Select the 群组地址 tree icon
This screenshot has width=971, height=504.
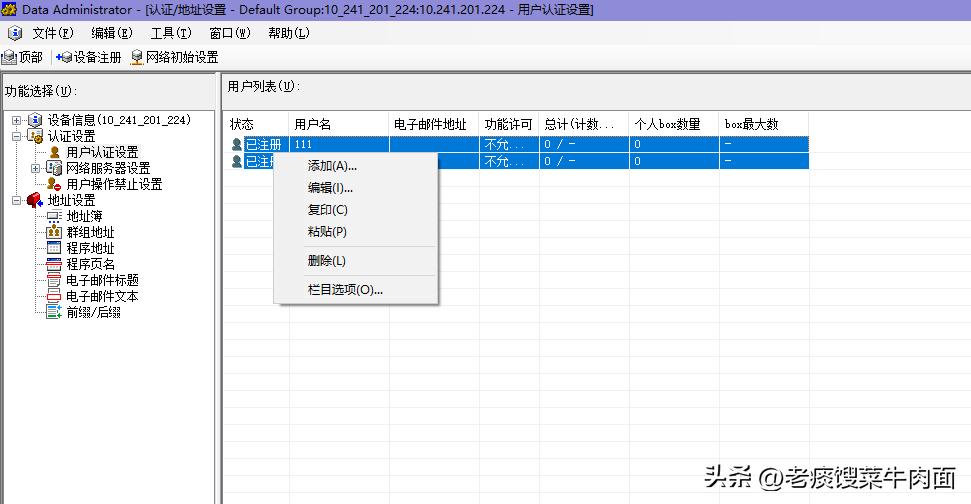[54, 232]
